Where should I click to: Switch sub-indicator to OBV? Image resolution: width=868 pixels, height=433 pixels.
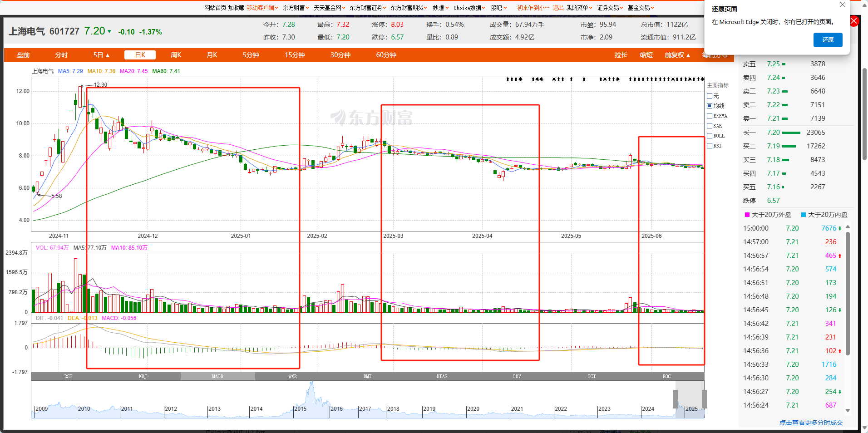(517, 376)
